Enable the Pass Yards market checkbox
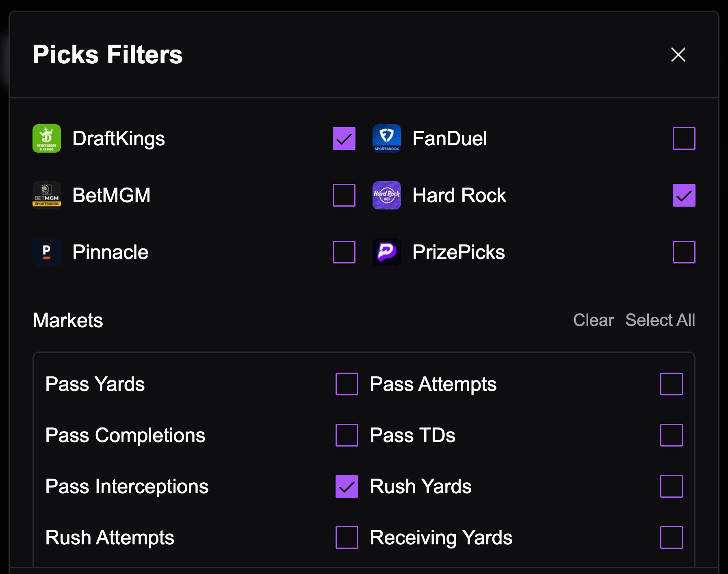 tap(347, 384)
